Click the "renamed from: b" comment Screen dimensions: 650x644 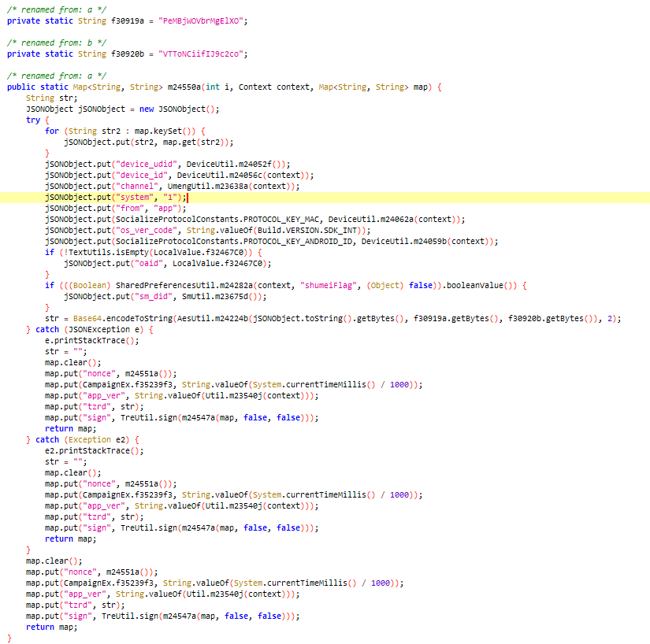tap(57, 43)
